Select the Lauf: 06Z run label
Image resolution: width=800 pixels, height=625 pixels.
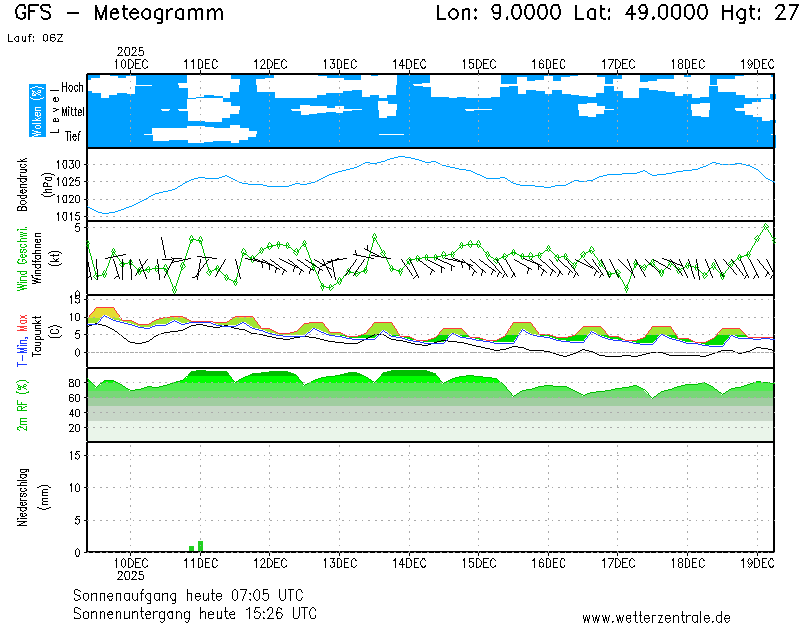pos(34,37)
